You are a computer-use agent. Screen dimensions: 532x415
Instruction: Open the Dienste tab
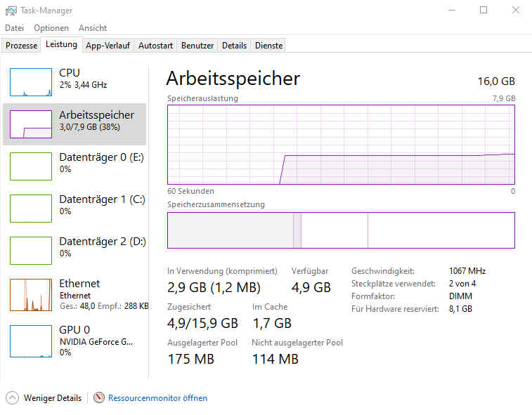[269, 46]
